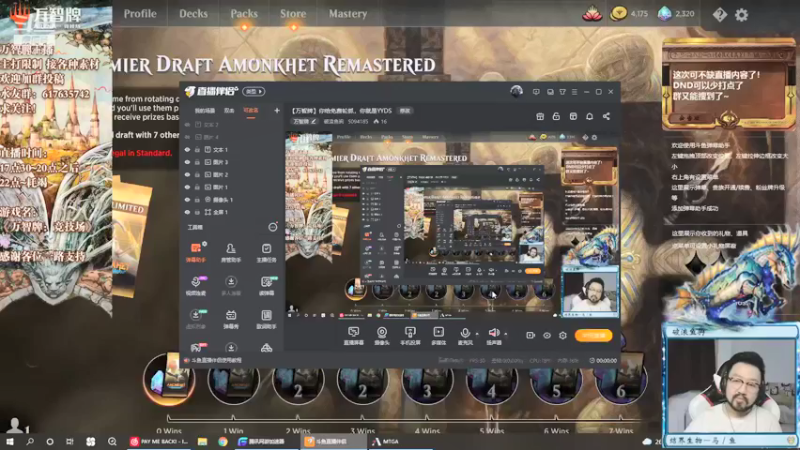The height and width of the screenshot is (450, 800).
Task: Toggle preview eye icon in bottom bar
Action: click(x=547, y=335)
